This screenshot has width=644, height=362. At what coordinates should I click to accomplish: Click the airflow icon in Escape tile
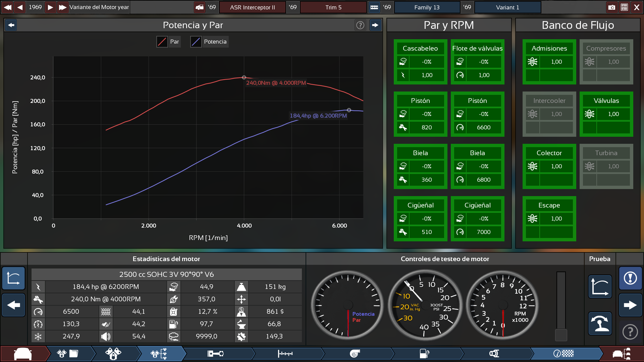click(532, 219)
